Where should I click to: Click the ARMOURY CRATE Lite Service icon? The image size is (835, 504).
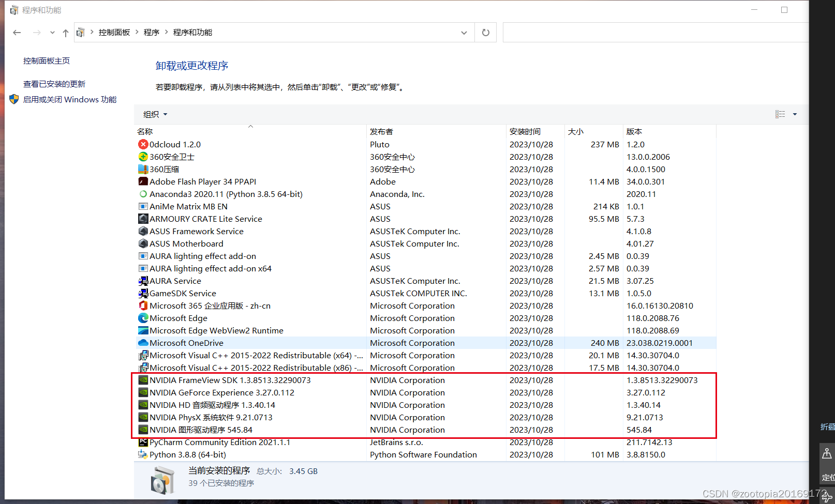[x=143, y=219]
